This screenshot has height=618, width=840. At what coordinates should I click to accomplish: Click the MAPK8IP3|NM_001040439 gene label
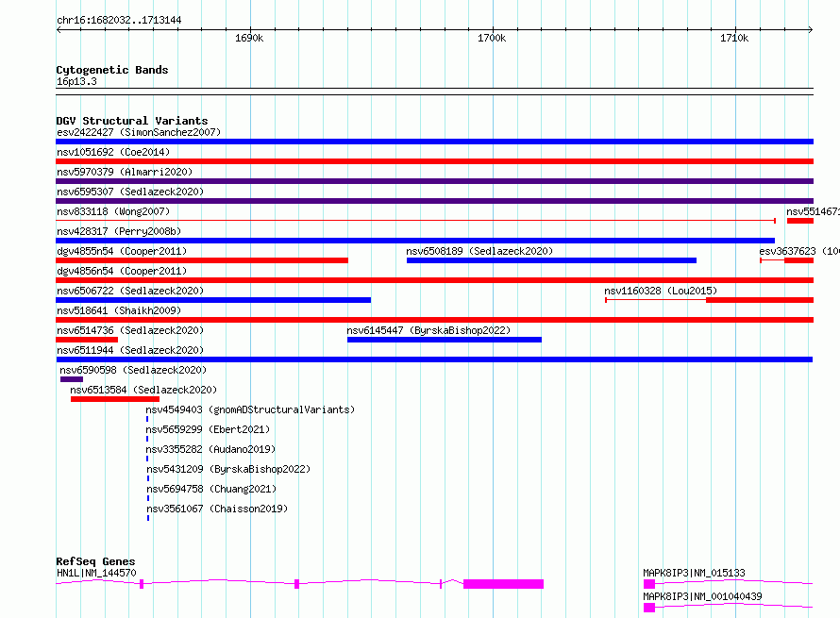pyautogui.click(x=702, y=596)
